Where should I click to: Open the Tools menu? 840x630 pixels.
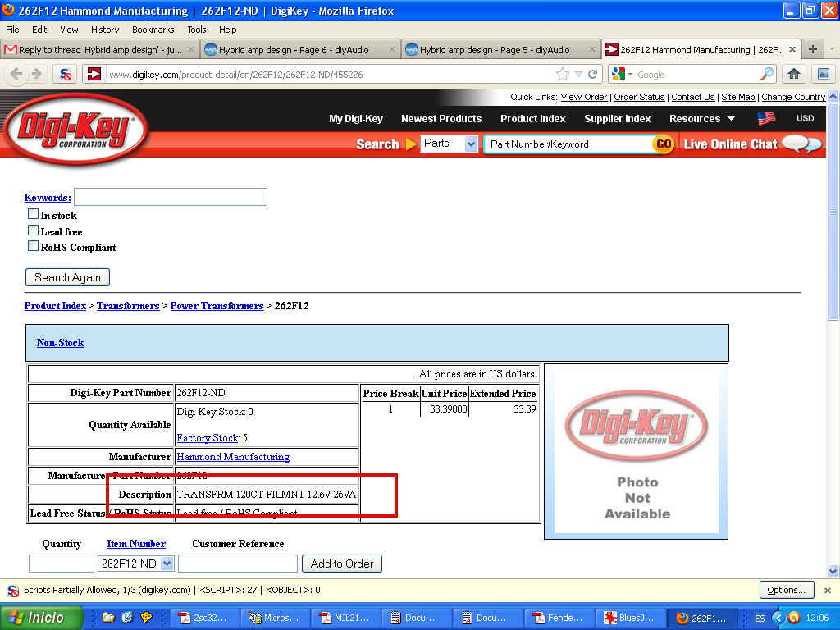click(197, 30)
